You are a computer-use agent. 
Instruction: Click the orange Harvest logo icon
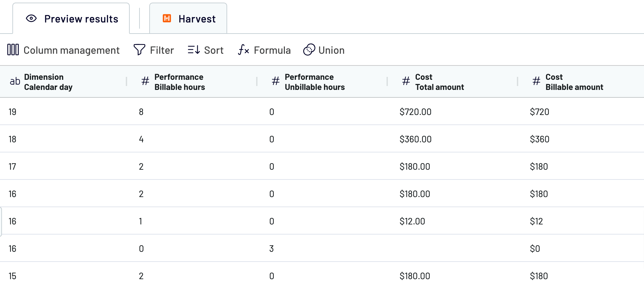click(167, 18)
